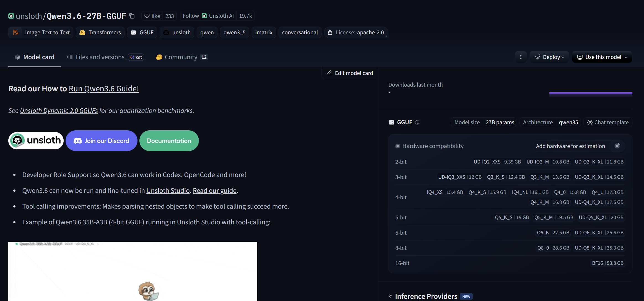
Task: Select the Q8_0 28.6 GB quantization
Action: [553, 248]
